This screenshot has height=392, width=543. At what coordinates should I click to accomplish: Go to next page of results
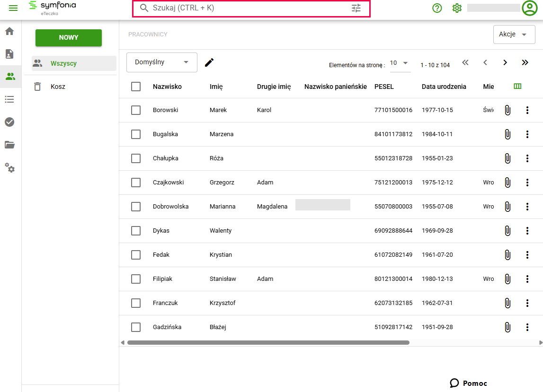(505, 62)
